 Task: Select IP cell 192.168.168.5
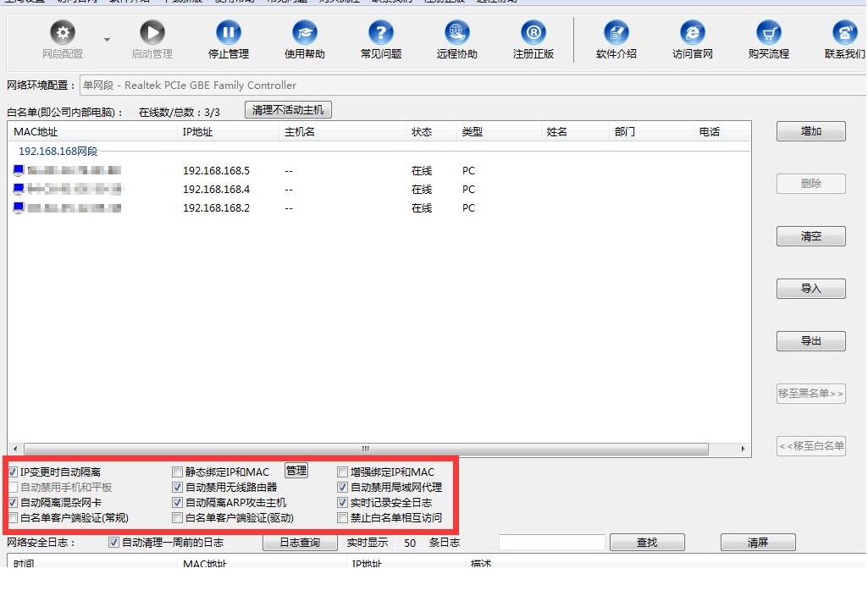click(x=217, y=171)
